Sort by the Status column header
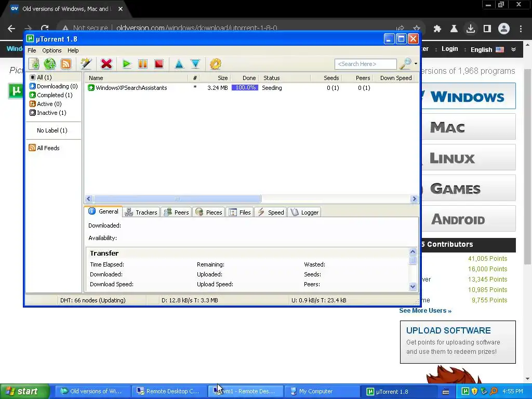The image size is (532, 399). pyautogui.click(x=285, y=78)
